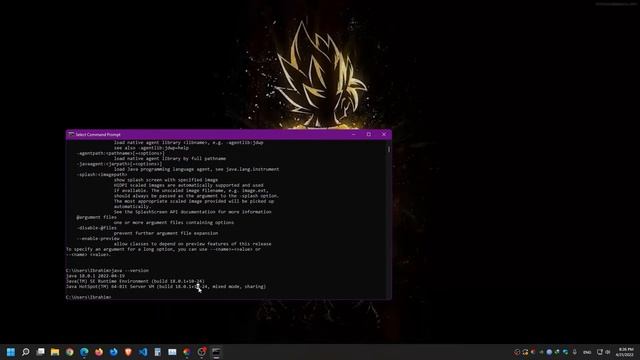Open the Windows Start menu
This screenshot has height=360, width=640.
pyautogui.click(x=11, y=352)
